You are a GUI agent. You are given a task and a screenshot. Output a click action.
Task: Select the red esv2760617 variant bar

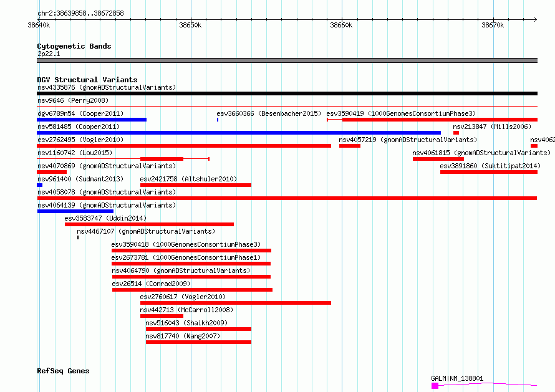click(236, 303)
